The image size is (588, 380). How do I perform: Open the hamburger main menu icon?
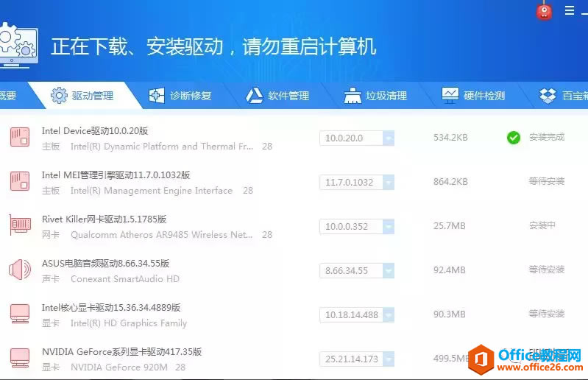point(570,10)
